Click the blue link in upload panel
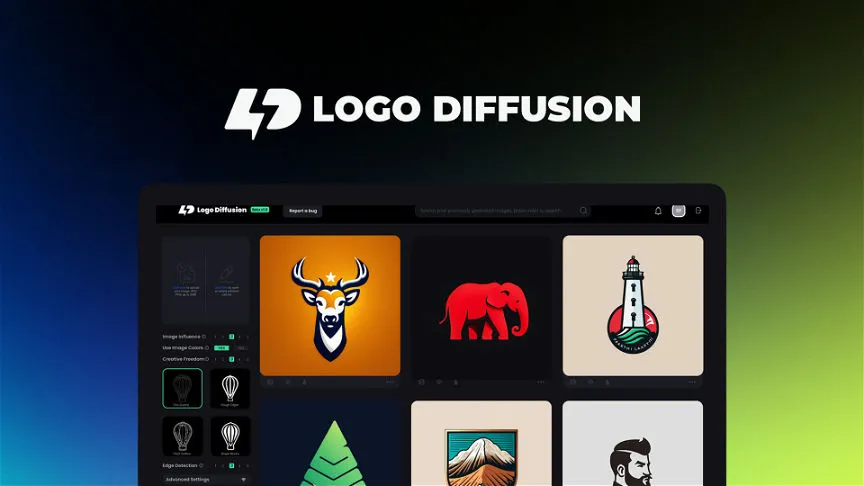The height and width of the screenshot is (486, 864). [x=180, y=288]
